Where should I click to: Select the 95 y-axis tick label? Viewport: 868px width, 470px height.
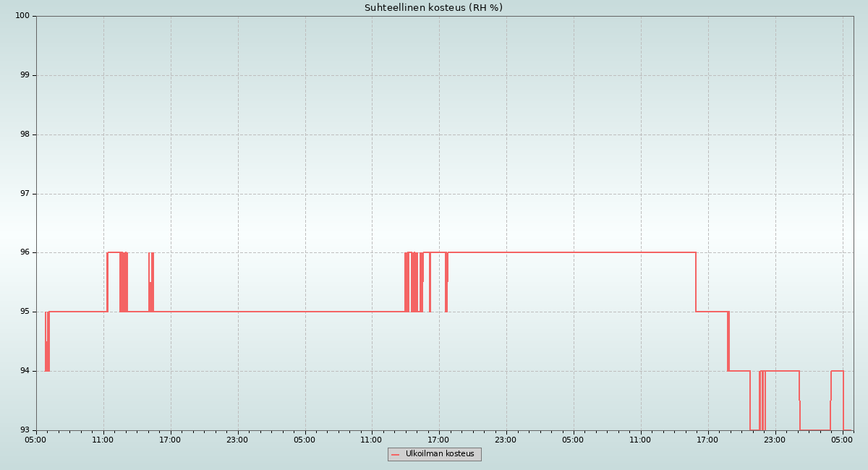(x=25, y=312)
